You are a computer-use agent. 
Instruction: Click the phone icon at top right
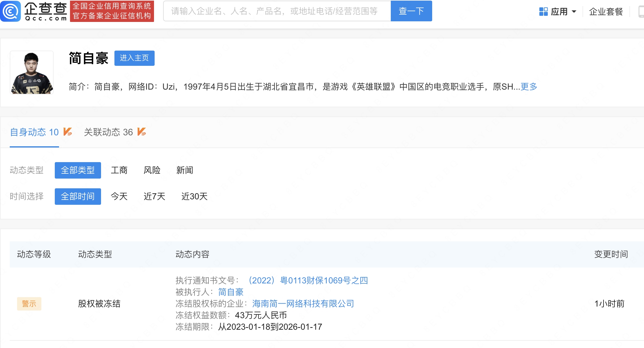coord(641,12)
